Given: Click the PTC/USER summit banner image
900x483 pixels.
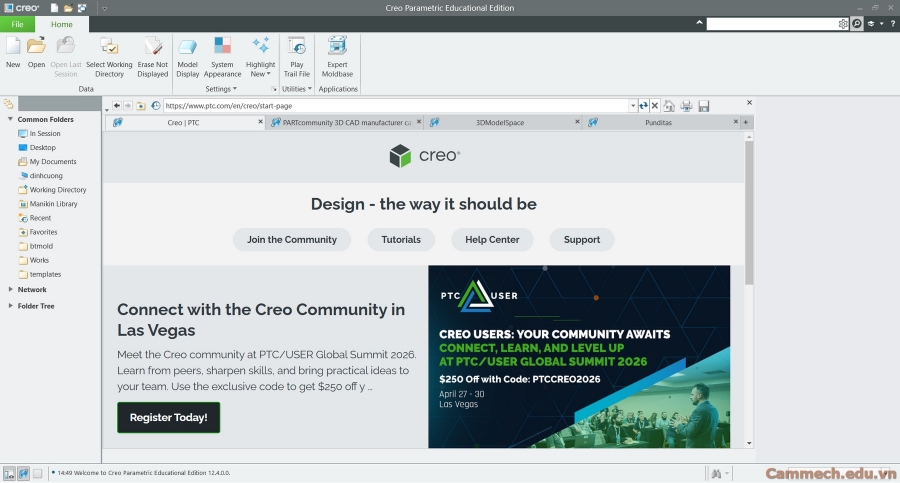Looking at the screenshot, I should coord(579,357).
